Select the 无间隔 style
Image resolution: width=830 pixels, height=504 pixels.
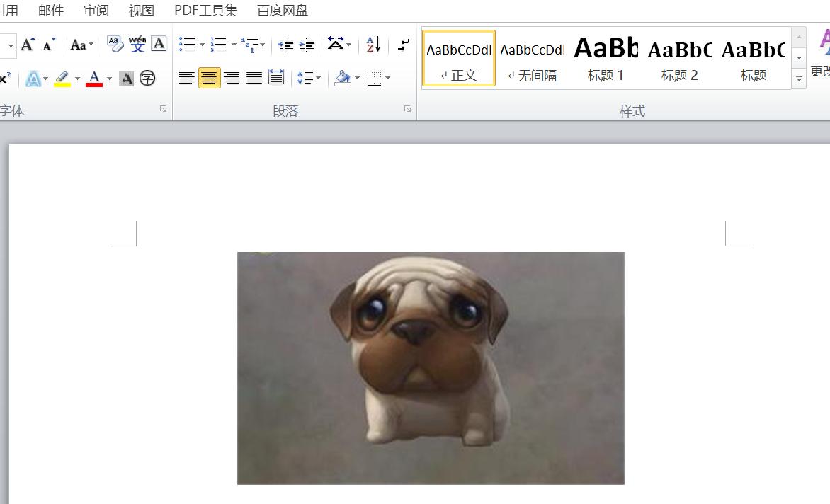[x=533, y=55]
